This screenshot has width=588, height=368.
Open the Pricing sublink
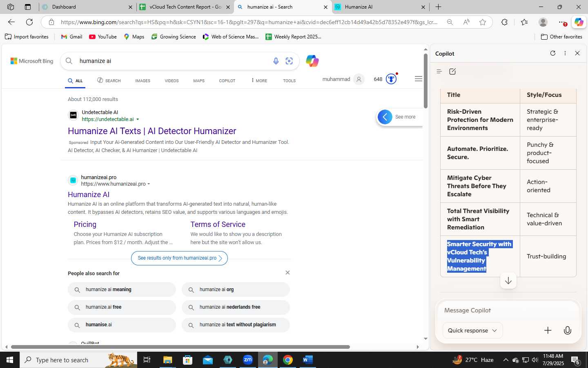point(85,224)
